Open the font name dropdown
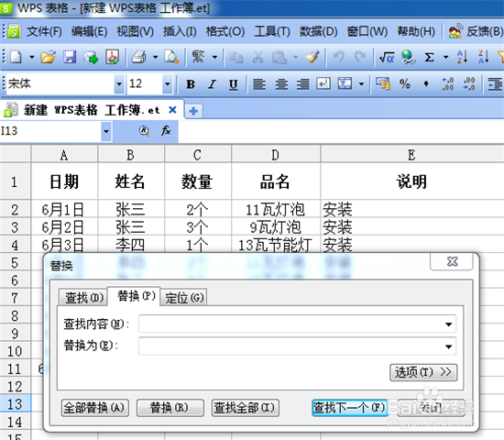This screenshot has width=504, height=440. 119,84
